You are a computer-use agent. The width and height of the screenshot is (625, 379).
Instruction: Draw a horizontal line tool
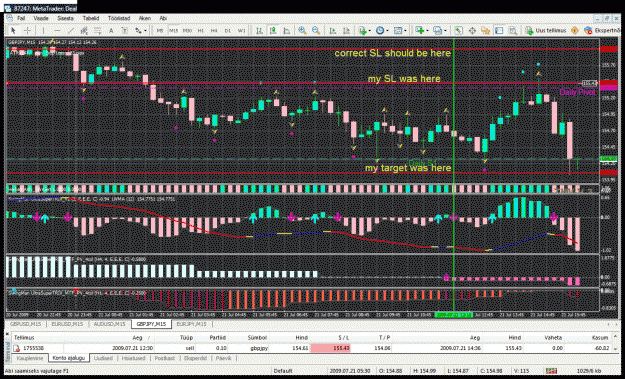[57, 31]
